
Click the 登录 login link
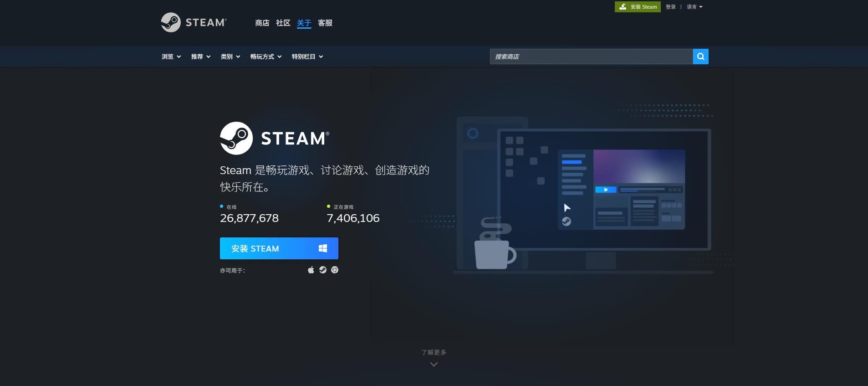[x=671, y=7]
